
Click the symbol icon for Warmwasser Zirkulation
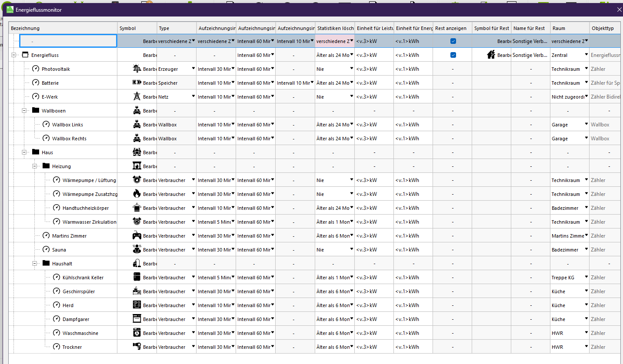137,222
